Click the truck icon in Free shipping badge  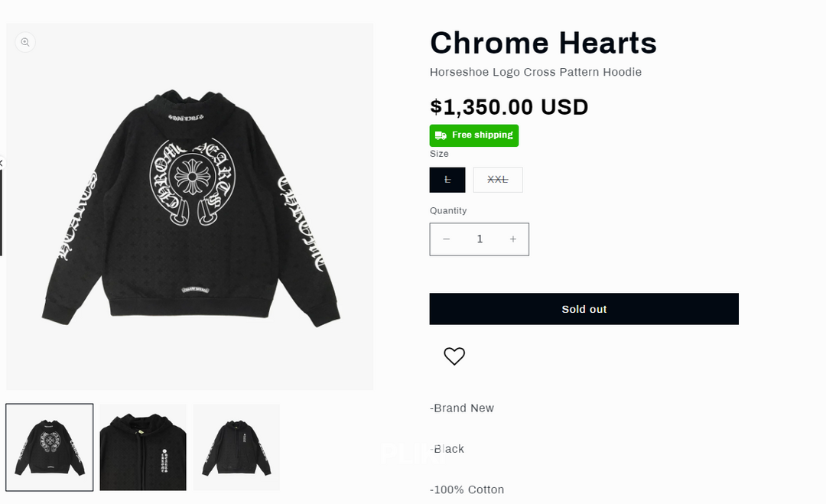[x=441, y=135]
